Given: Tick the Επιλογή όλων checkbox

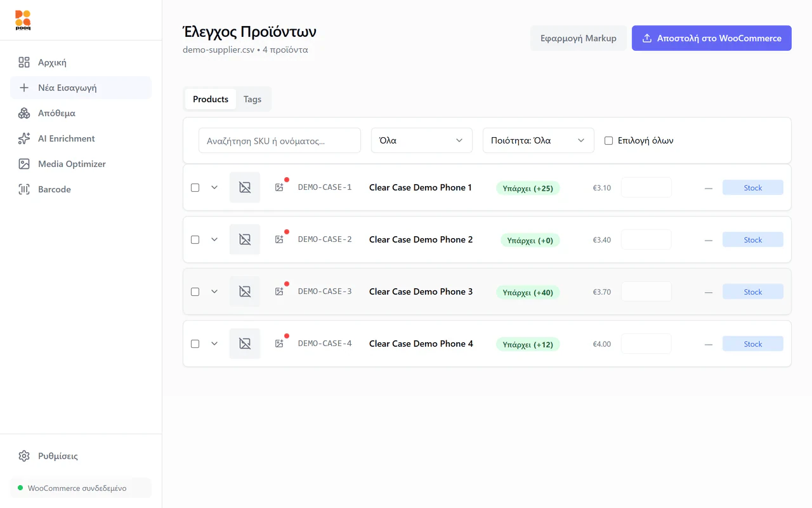Looking at the screenshot, I should [608, 140].
